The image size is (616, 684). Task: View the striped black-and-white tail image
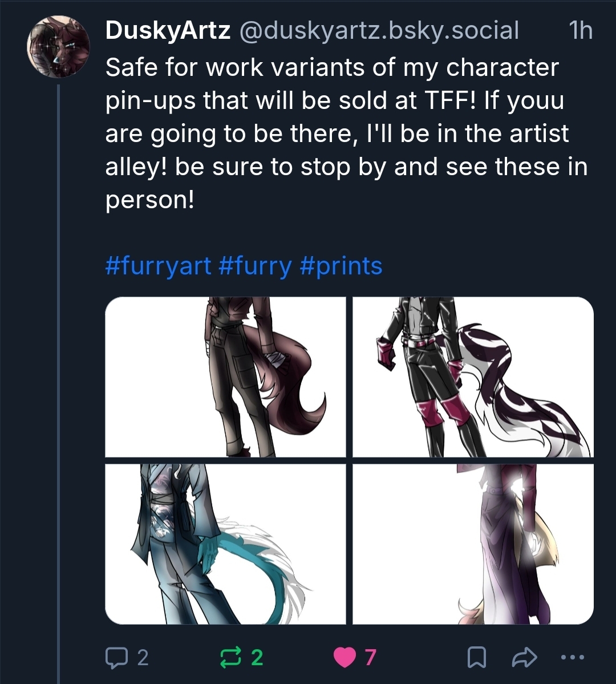click(x=473, y=377)
